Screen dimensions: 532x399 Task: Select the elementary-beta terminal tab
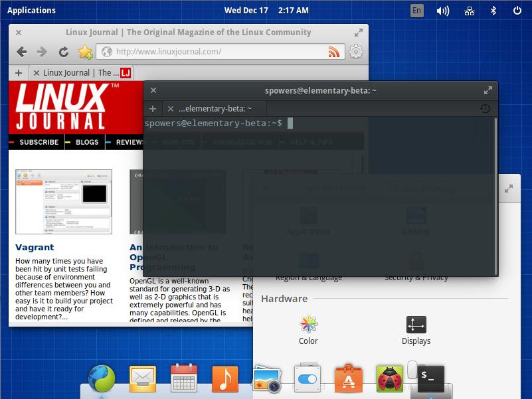coord(215,109)
